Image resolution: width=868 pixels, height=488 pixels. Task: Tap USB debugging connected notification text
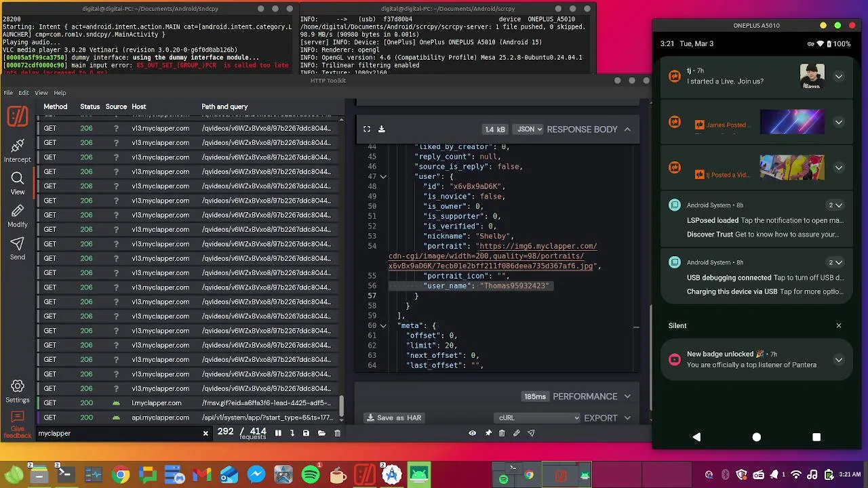click(729, 278)
